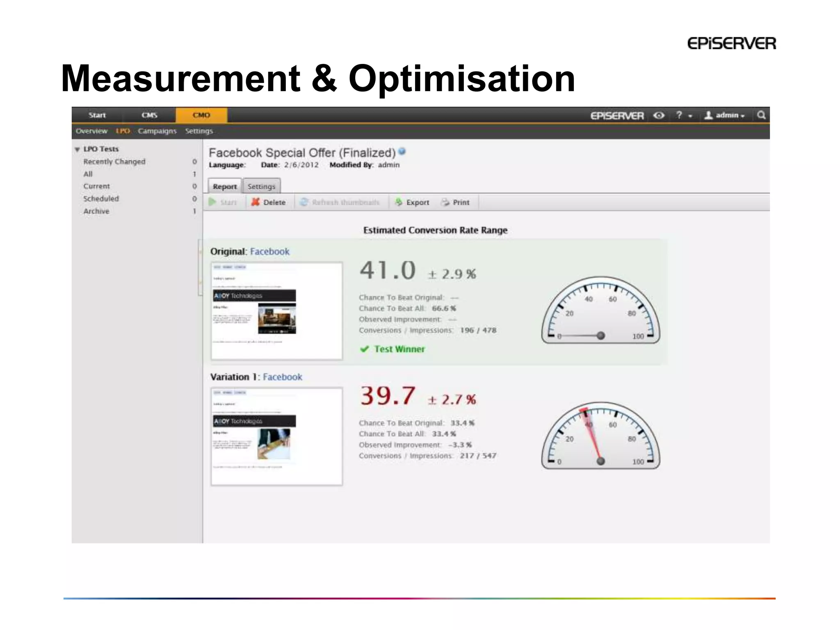Click the Variation 1 conversion rate gauge

[x=600, y=436]
